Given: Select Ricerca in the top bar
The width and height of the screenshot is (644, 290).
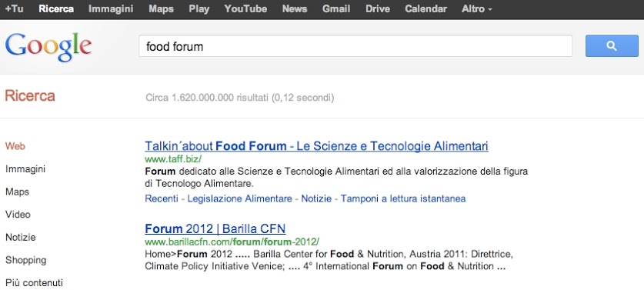Looking at the screenshot, I should (56, 9).
